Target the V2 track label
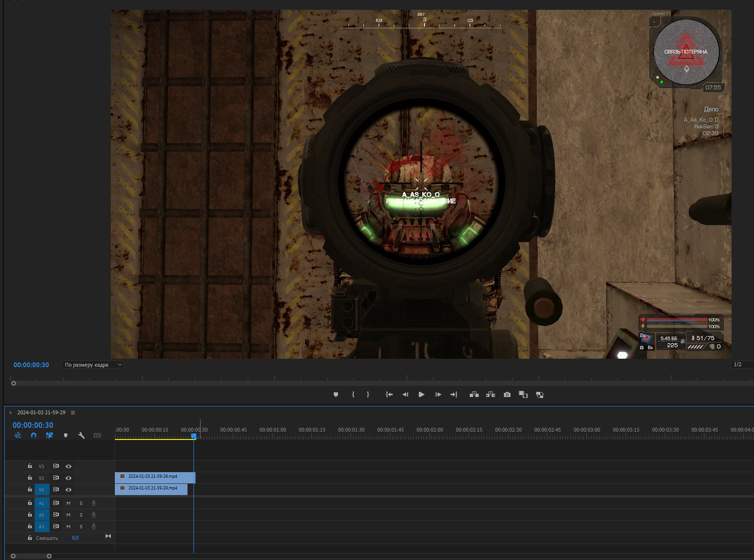 [42, 478]
